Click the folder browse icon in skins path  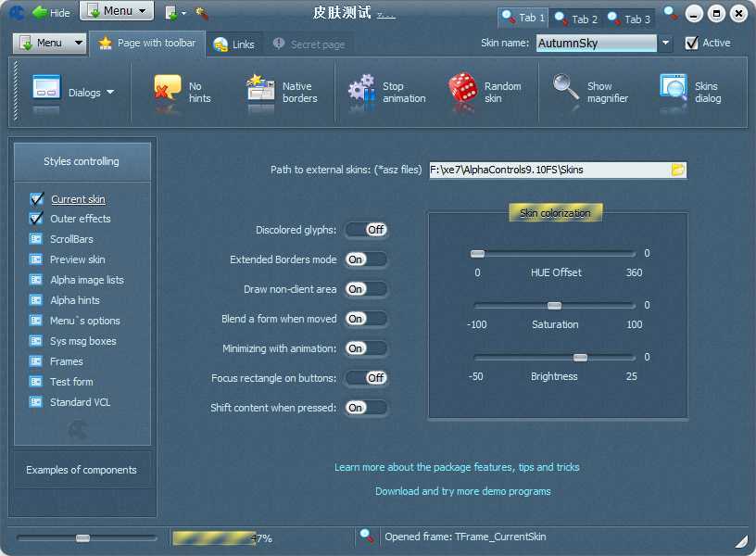(x=677, y=170)
